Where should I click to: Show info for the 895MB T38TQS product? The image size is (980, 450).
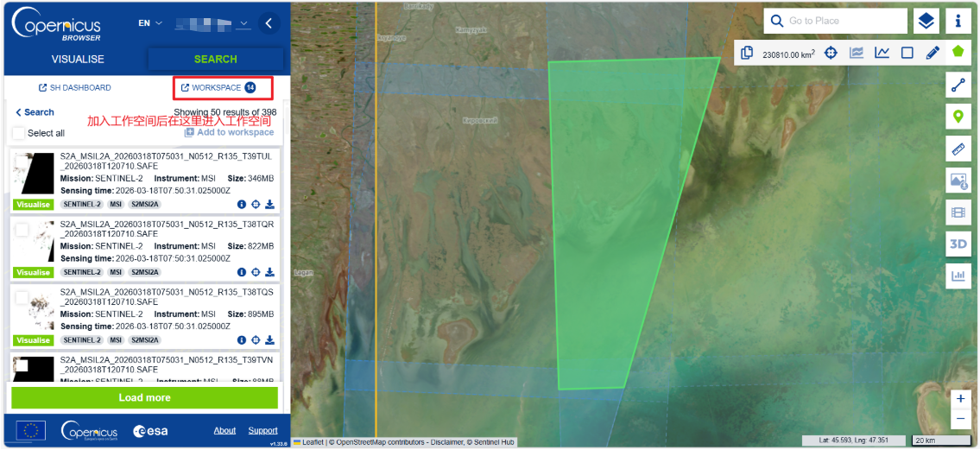[x=242, y=340]
